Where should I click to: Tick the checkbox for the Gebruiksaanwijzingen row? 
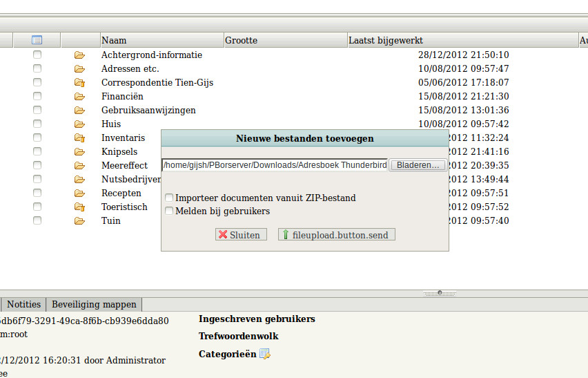click(37, 110)
